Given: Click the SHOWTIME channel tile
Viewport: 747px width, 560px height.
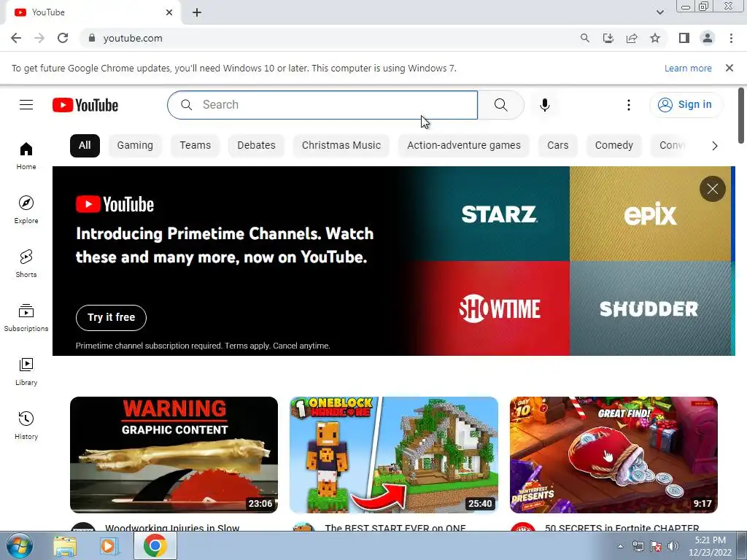Looking at the screenshot, I should (499, 308).
